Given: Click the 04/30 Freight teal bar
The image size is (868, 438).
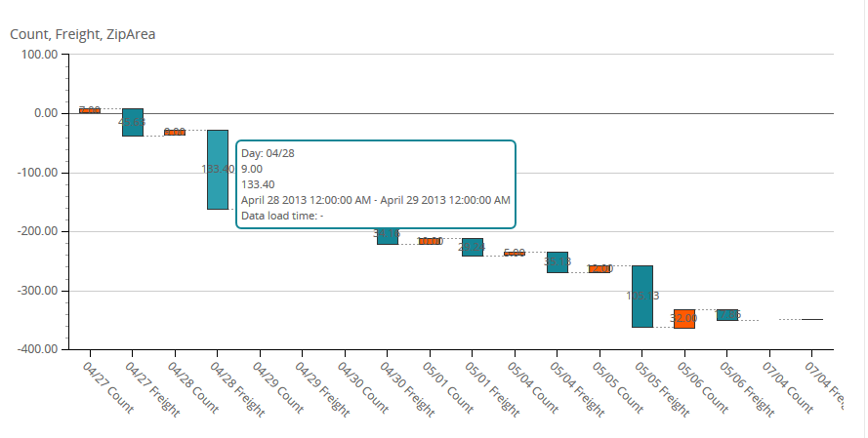Looking at the screenshot, I should point(388,237).
